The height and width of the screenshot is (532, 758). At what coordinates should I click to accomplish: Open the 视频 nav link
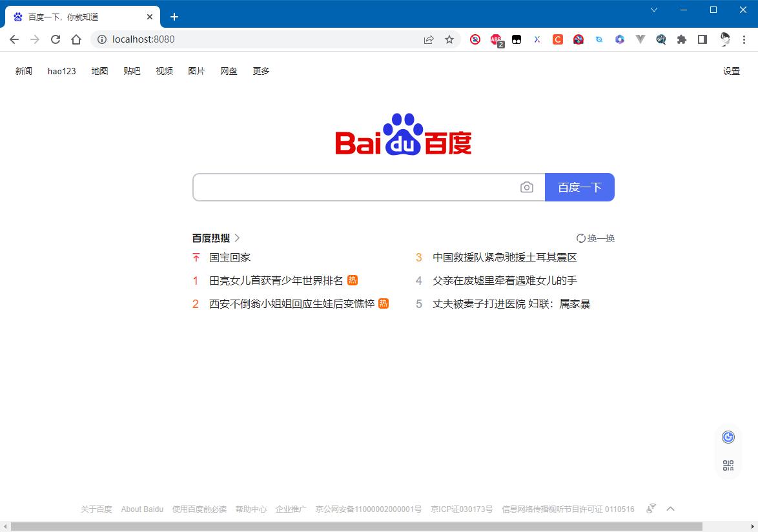(x=165, y=71)
